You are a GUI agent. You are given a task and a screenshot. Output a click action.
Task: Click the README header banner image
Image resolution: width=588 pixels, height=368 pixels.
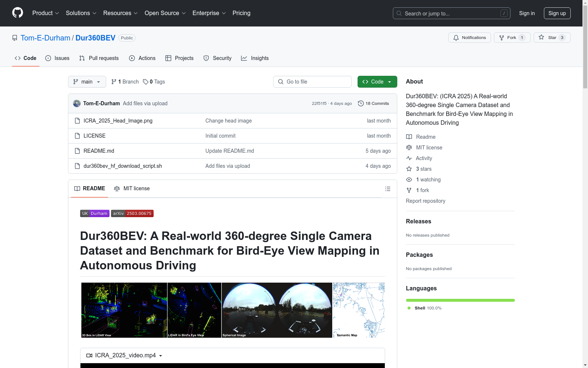click(233, 310)
